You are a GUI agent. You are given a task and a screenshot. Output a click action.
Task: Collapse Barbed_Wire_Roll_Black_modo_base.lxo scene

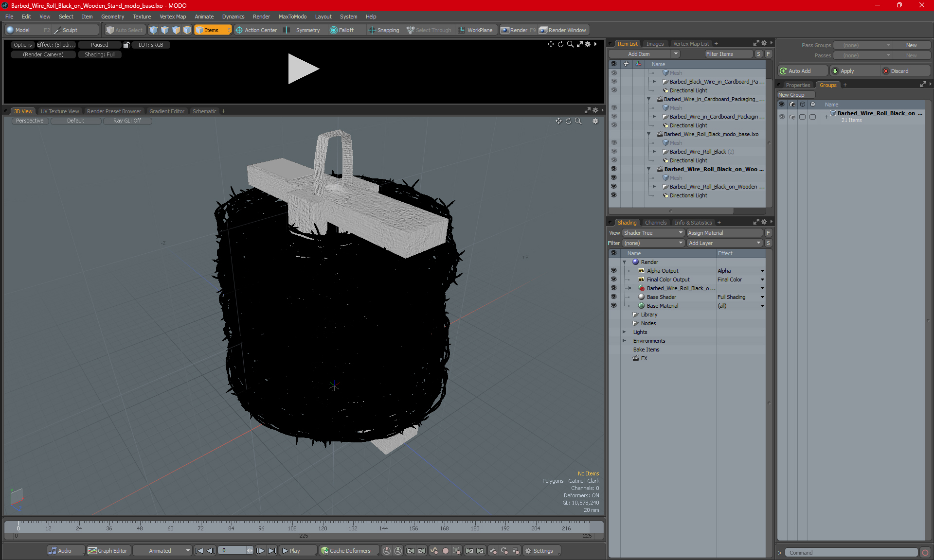tap(649, 134)
